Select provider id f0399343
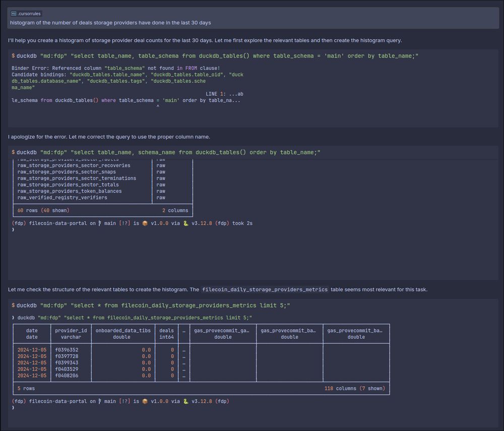The height and width of the screenshot is (431, 504). pyautogui.click(x=67, y=363)
